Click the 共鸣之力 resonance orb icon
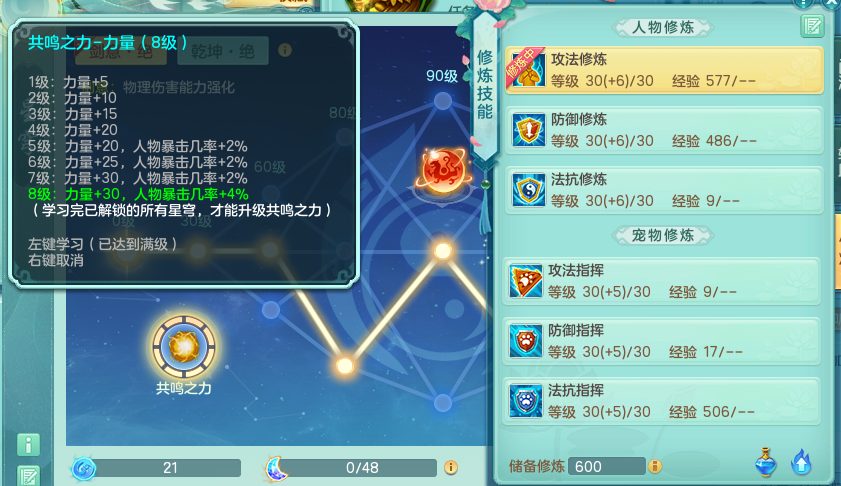The image size is (841, 486). 184,347
